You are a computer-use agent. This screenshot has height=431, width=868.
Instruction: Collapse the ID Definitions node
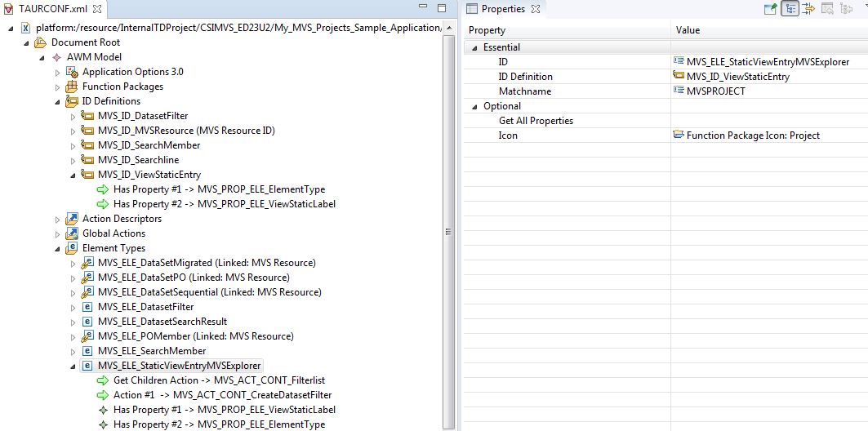(58, 102)
